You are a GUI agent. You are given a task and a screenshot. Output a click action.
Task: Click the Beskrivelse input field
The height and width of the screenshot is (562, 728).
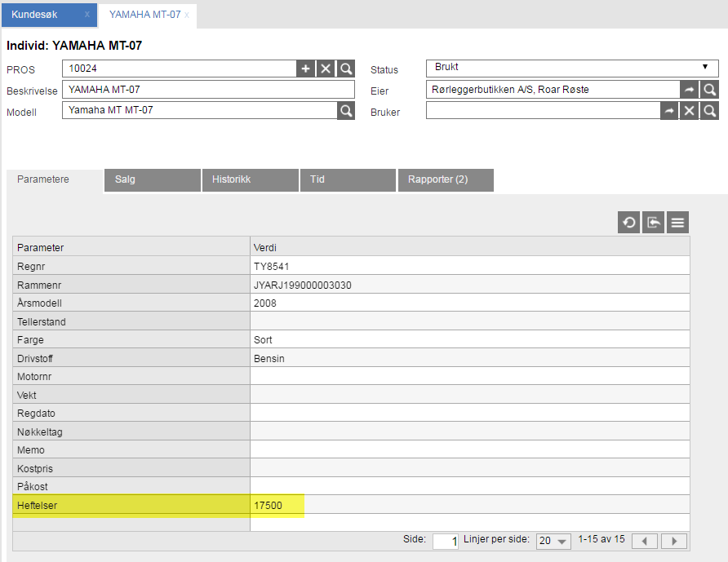[208, 90]
